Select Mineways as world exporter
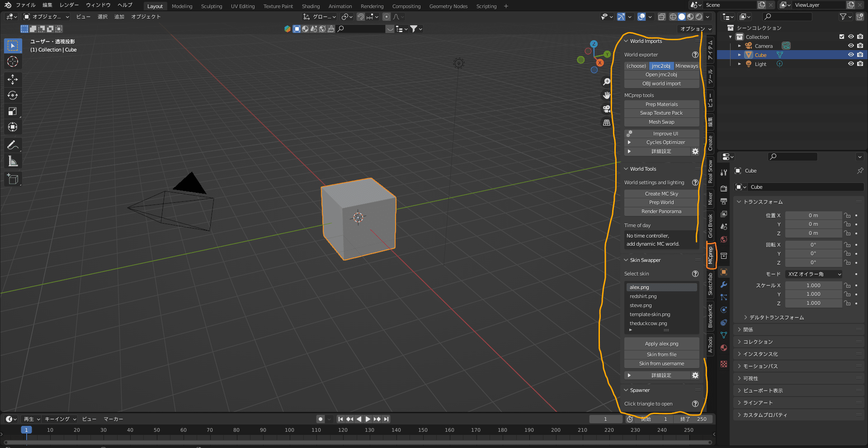This screenshot has height=448, width=868. click(687, 66)
